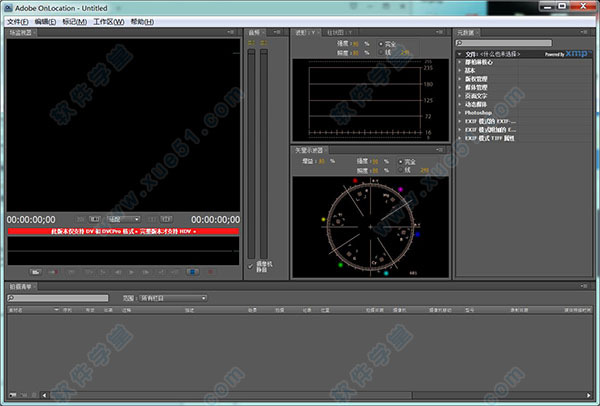Open the 帮助(H) menu
The height and width of the screenshot is (406, 600).
142,22
